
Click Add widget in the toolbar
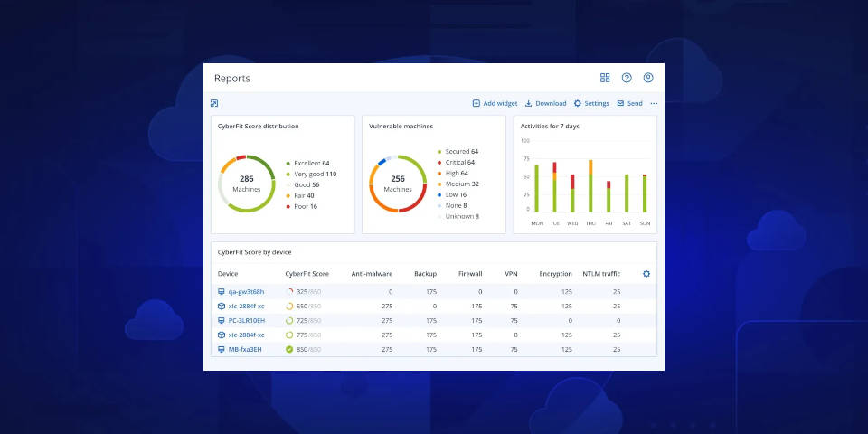click(495, 103)
